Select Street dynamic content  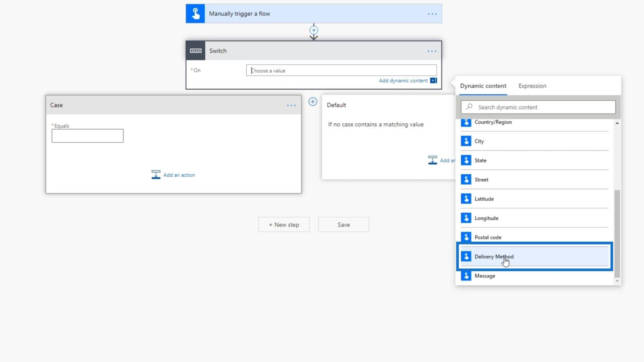534,179
